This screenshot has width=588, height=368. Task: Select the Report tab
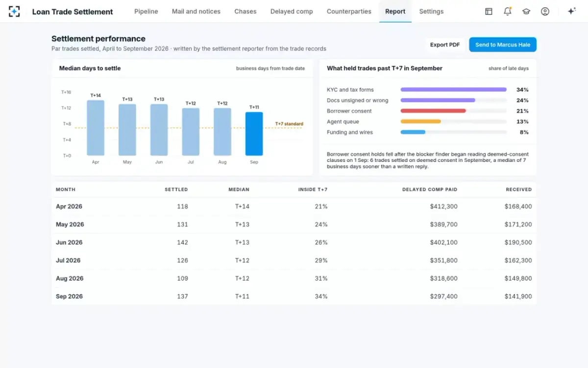pos(395,11)
